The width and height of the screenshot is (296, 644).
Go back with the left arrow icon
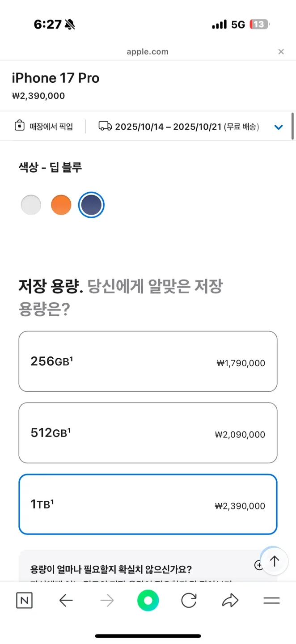pyautogui.click(x=66, y=601)
